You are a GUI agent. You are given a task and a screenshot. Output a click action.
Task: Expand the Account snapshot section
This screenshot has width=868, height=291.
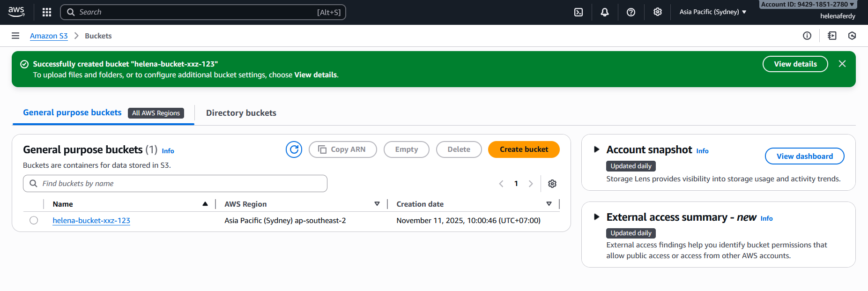coord(596,149)
